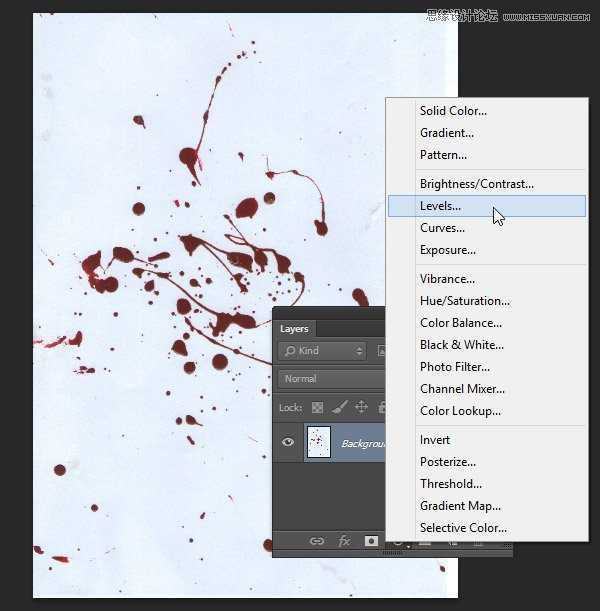Toggle lock image pixels brush icon
The image size is (600, 611).
339,408
